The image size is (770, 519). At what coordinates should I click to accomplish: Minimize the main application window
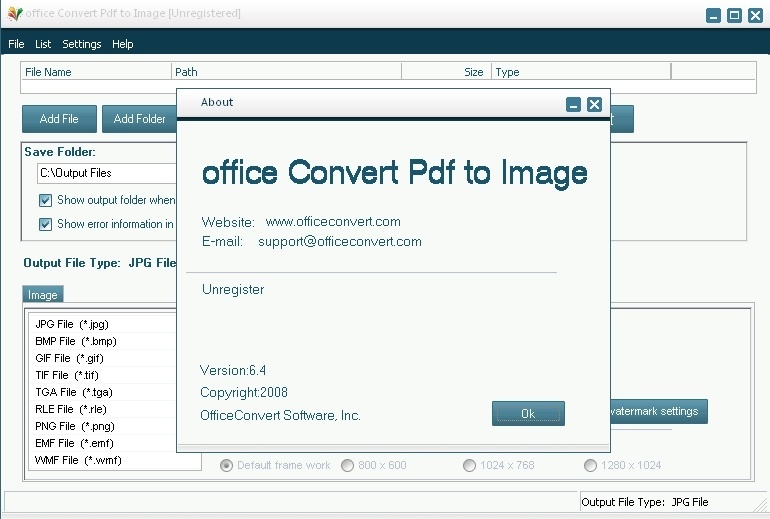tap(713, 16)
